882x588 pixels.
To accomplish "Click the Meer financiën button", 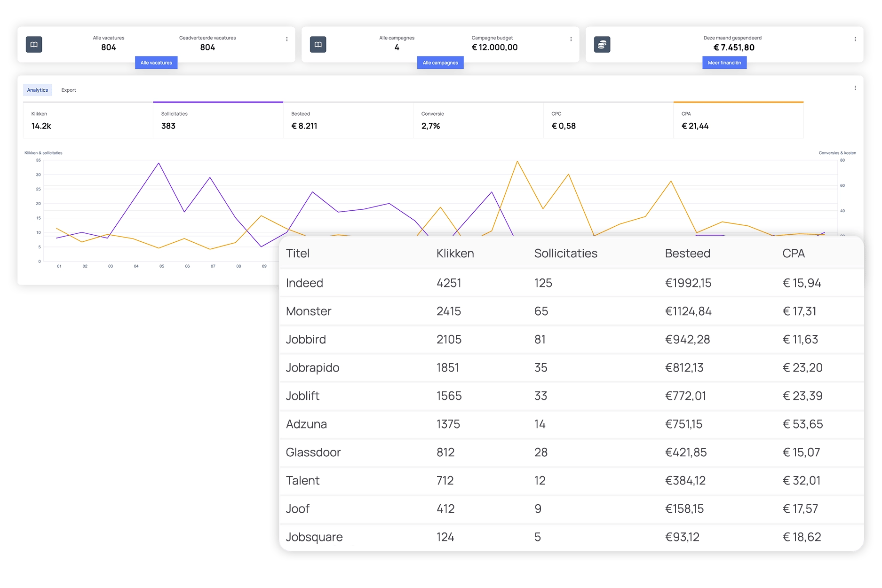I will coord(724,63).
